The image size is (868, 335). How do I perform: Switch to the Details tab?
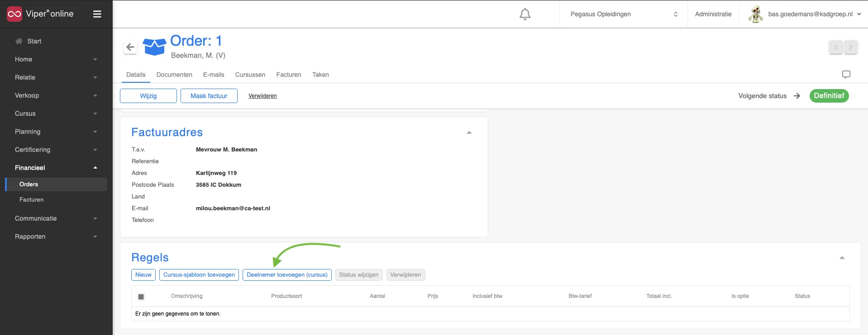136,75
